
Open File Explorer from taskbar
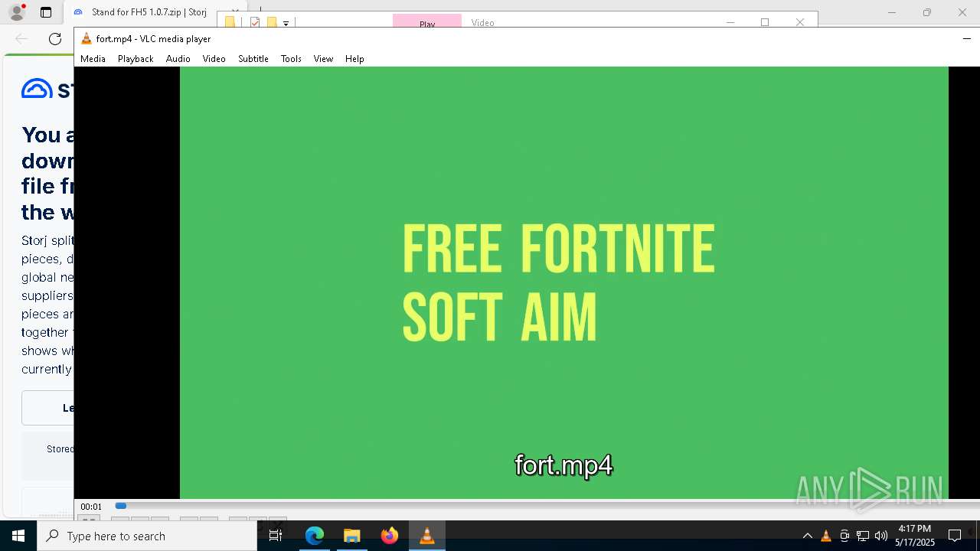coord(352,536)
